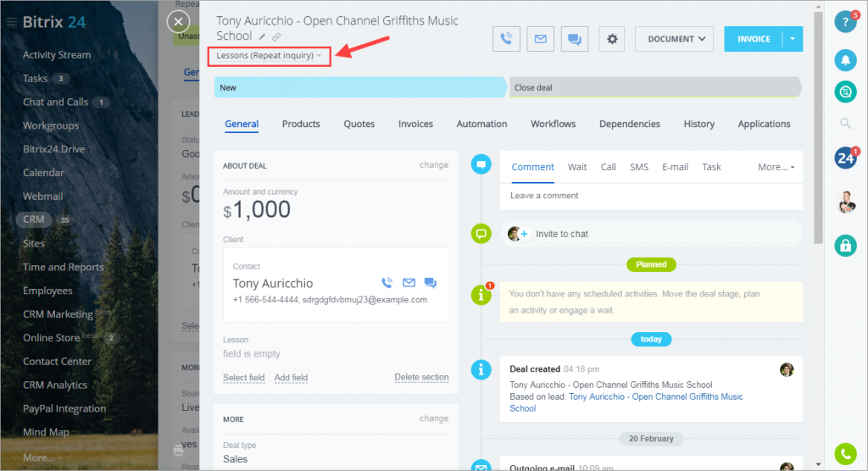Image resolution: width=868 pixels, height=471 pixels.
Task: Click the INVOICE button
Action: (x=754, y=39)
